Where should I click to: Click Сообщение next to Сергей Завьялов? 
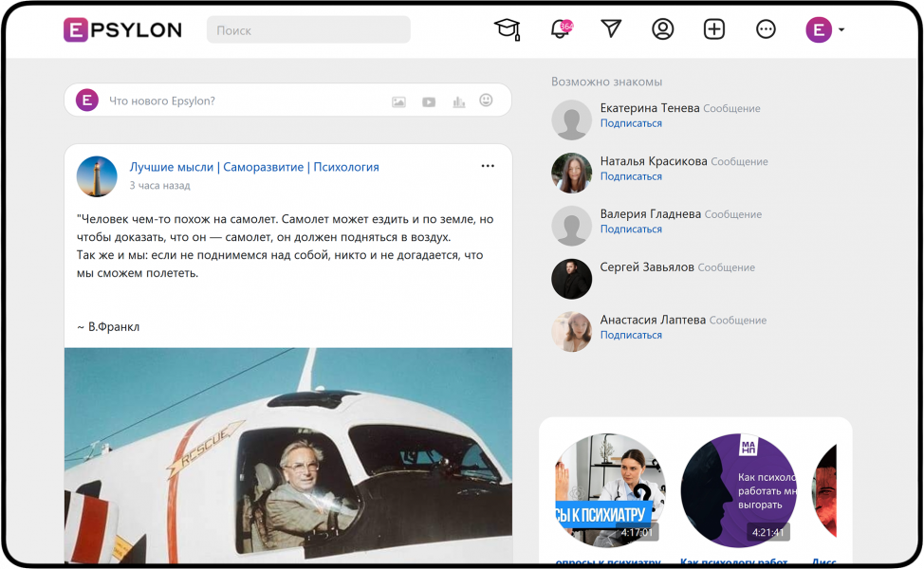click(726, 267)
